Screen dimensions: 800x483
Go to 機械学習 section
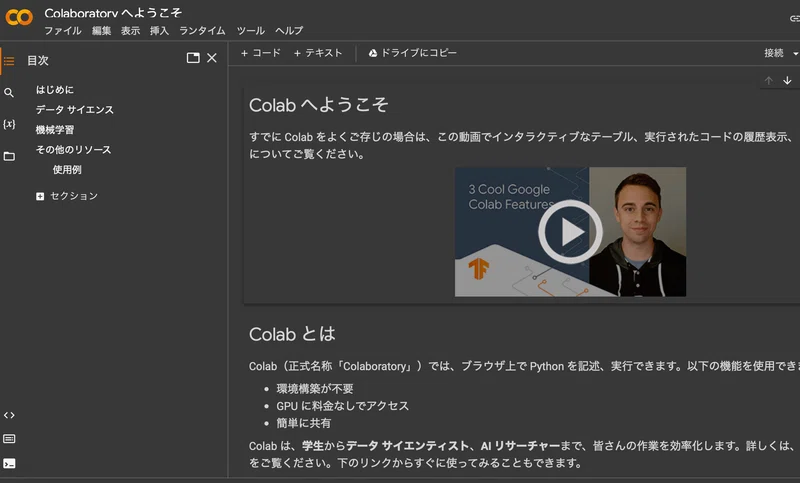(55, 130)
